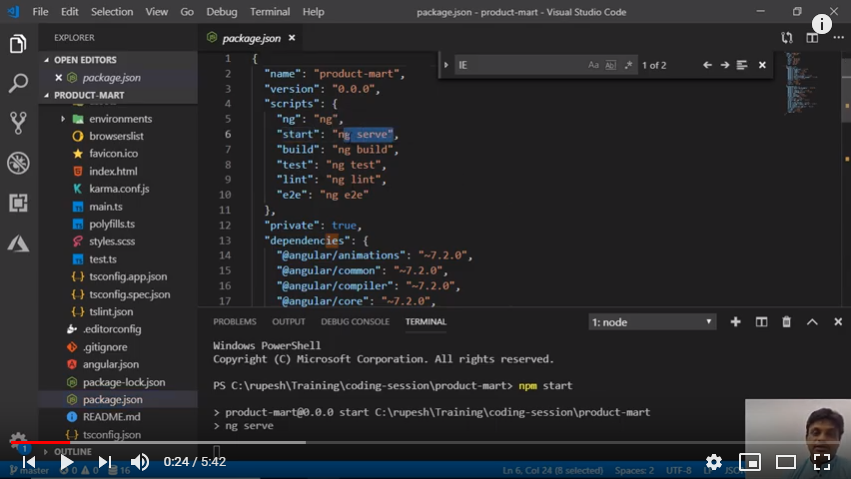Split the terminal panel

[761, 322]
